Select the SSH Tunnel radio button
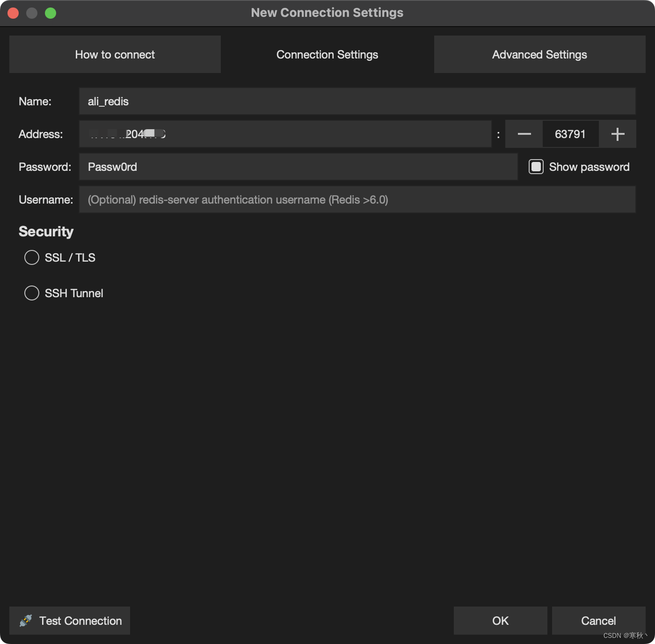The height and width of the screenshot is (644, 655). [x=32, y=293]
